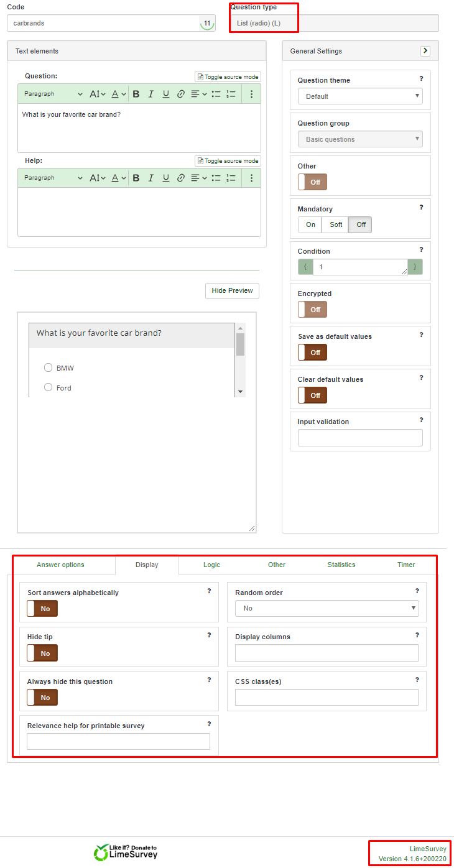Screen dimensions: 454x868
Task: Open more options in Question editor toolbar
Action: coord(251,94)
